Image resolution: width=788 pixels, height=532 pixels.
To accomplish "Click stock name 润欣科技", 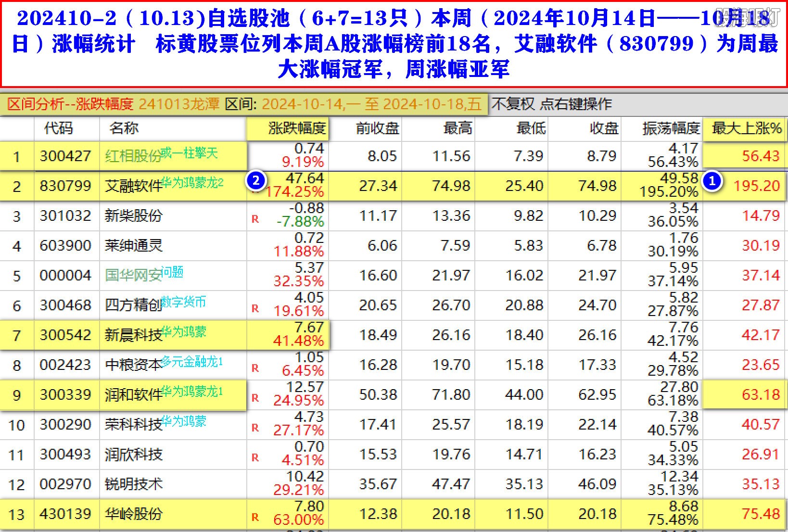I will point(133,455).
